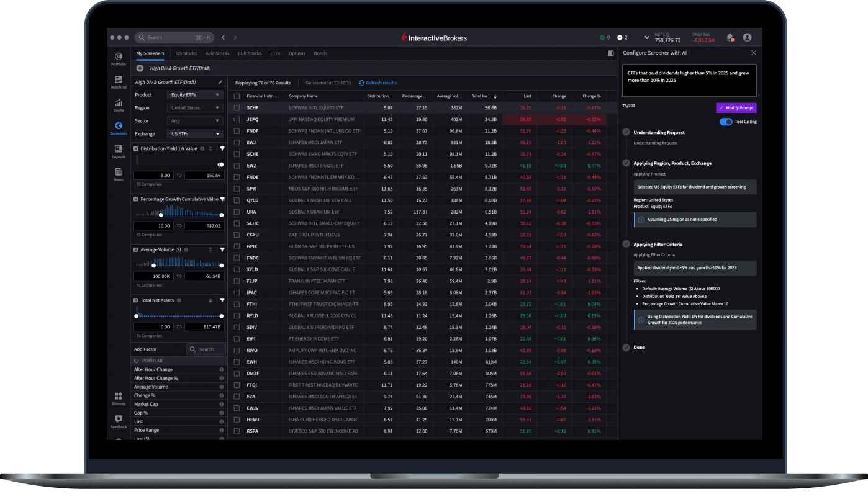
Task: Check the JEPQ row checkbox
Action: tap(237, 119)
